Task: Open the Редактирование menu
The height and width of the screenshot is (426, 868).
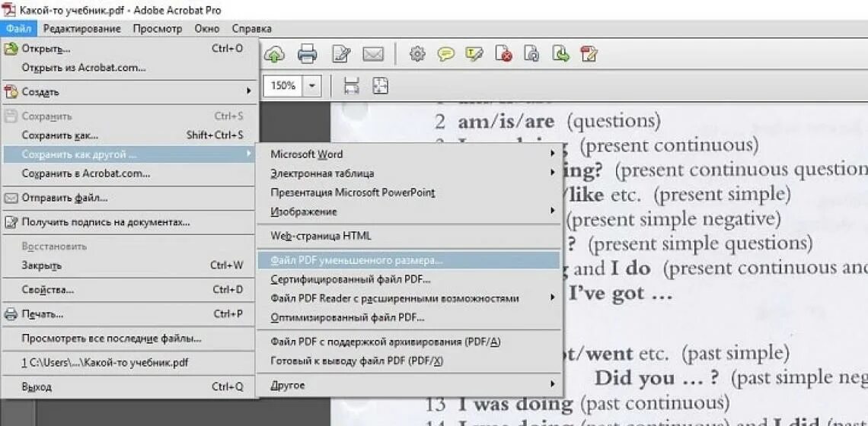Action: point(82,29)
